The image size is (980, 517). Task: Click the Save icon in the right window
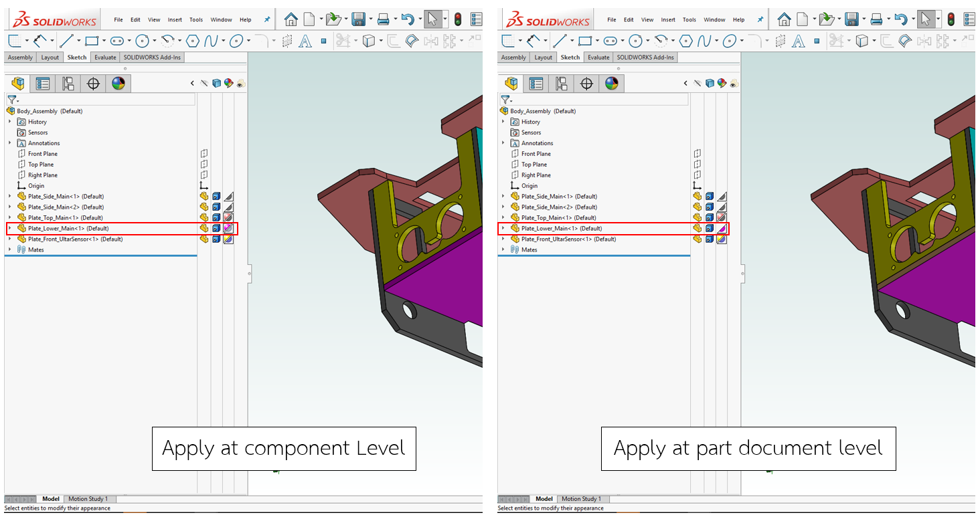tap(851, 19)
